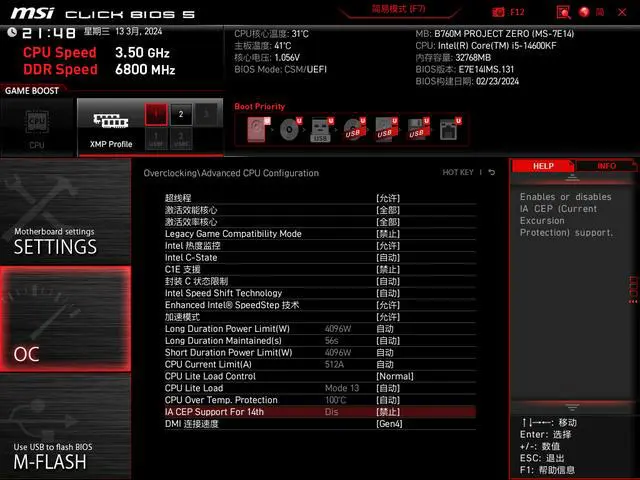Select the Enhanced Intel SpeedStep 技术 row

320,305
